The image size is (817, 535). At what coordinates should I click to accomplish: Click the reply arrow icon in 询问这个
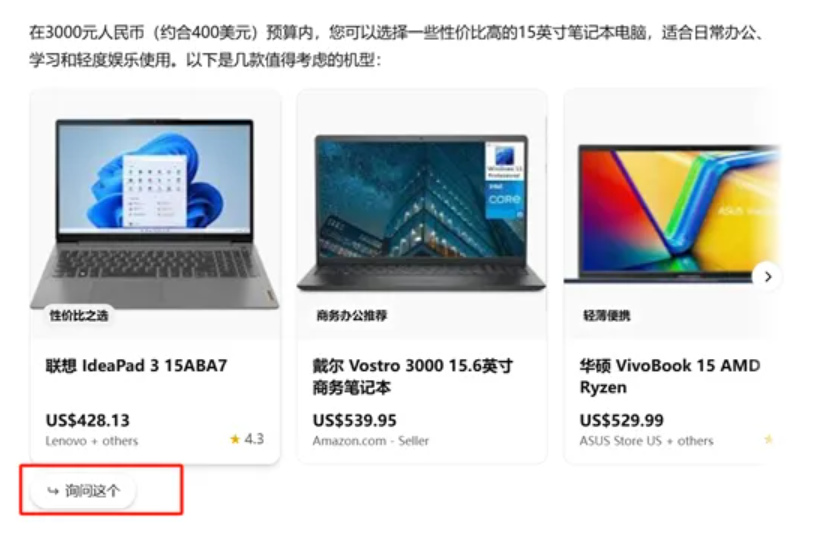(53, 491)
